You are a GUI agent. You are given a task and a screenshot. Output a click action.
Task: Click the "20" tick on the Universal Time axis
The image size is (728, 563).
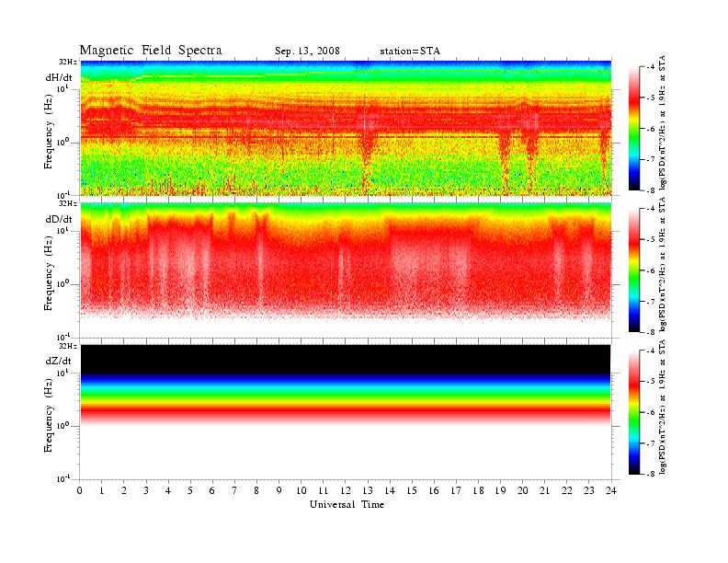click(x=523, y=490)
